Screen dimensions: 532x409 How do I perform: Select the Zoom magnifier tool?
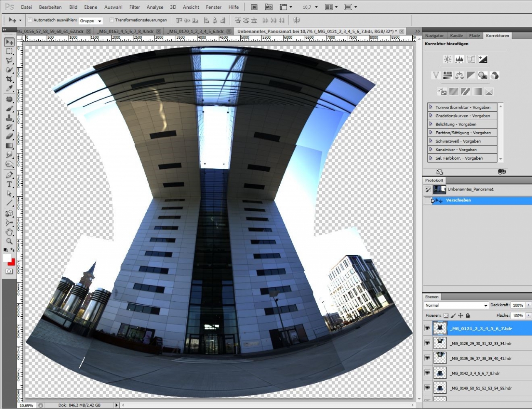[9, 241]
